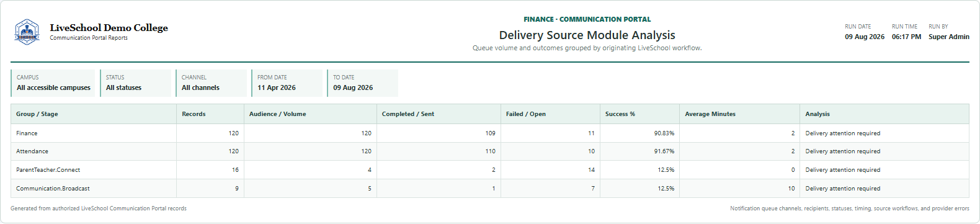Click Finance row Average Minutes value 2
Viewport: 980px width, 224px height.
[x=793, y=133]
